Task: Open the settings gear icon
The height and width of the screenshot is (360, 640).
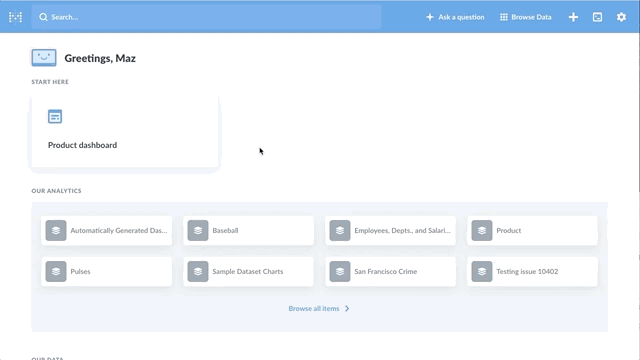Action: [621, 17]
